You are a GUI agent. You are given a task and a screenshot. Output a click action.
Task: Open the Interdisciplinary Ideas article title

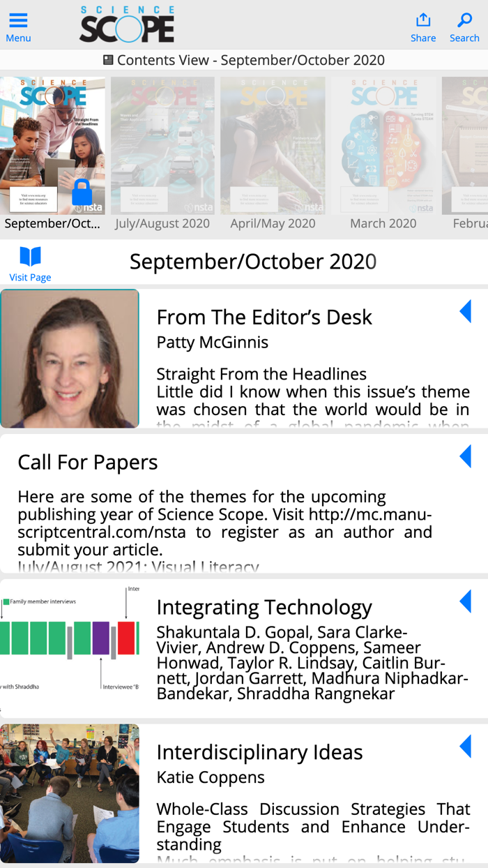[259, 752]
